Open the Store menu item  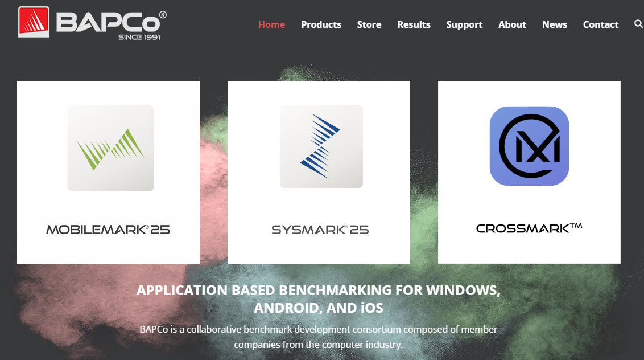tap(369, 24)
